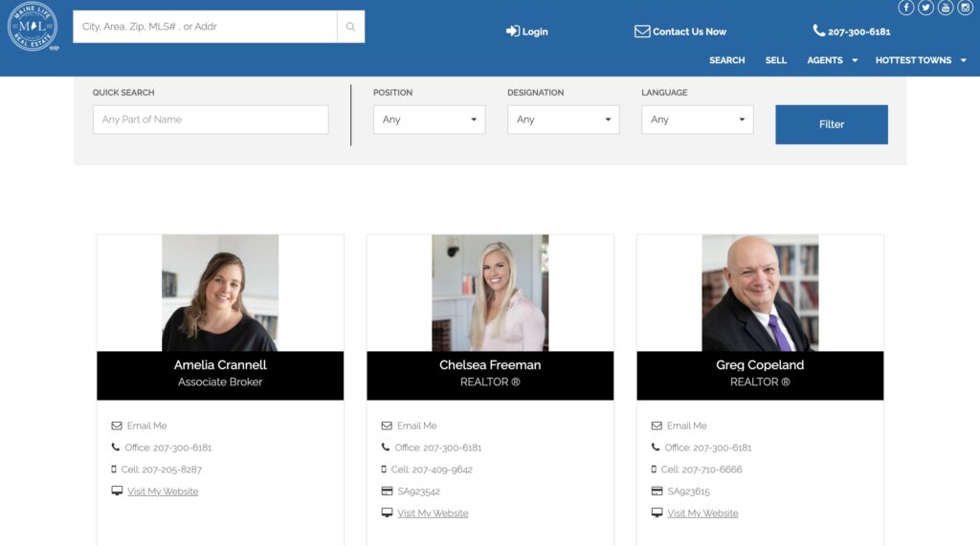This screenshot has height=546, width=980.
Task: Click the Login link with arrow icon
Action: point(527,32)
